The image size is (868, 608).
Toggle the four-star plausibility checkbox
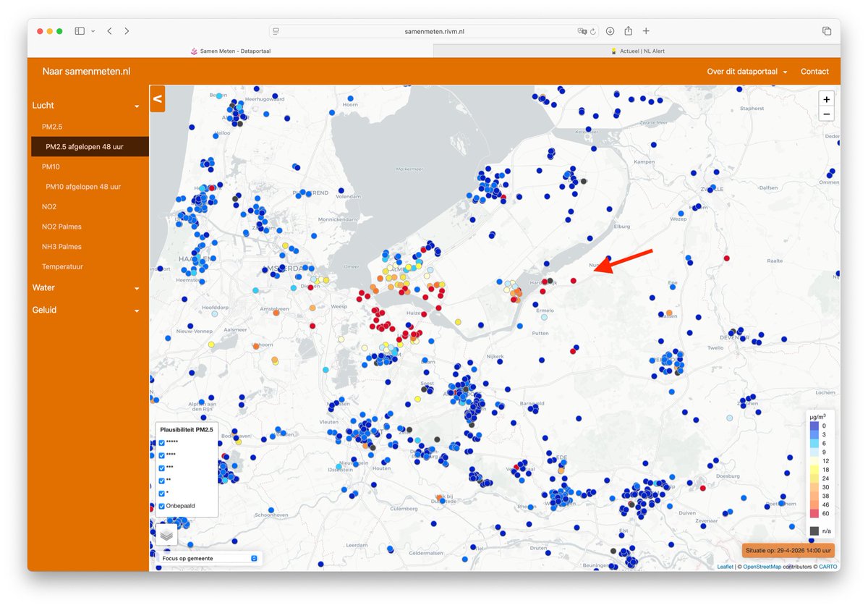[x=161, y=455]
